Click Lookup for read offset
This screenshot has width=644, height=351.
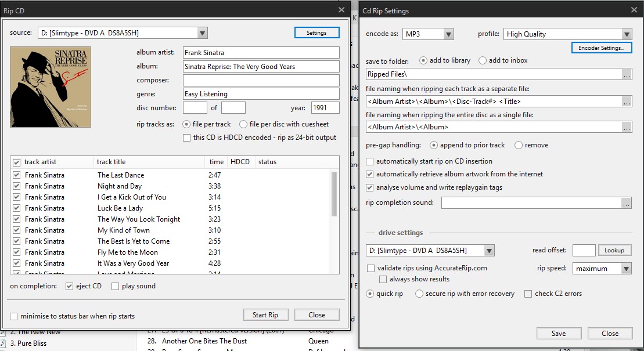point(614,251)
